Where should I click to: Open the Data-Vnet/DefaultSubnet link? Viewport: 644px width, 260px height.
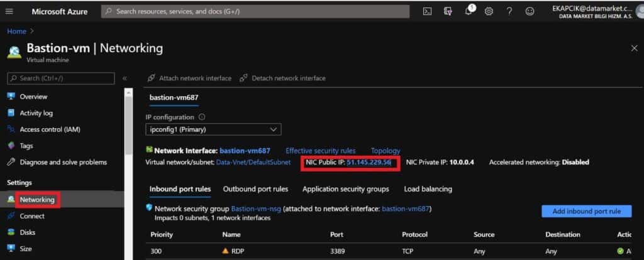pos(254,162)
